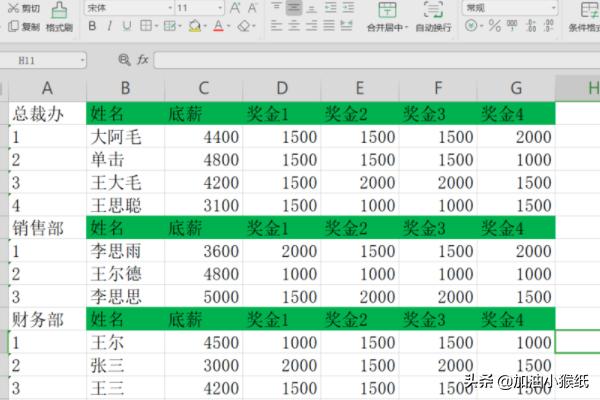
Task: Select the 财务部 cell
Action: point(47,319)
